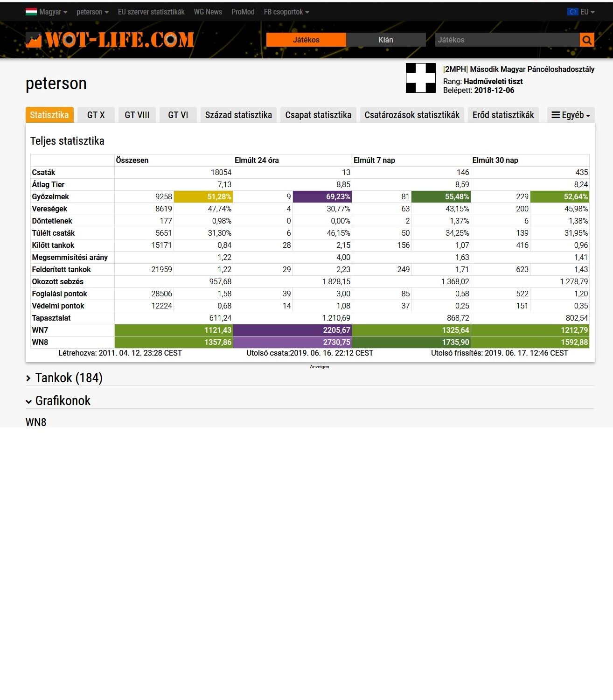This screenshot has height=700, width=613.
Task: Switch to the Csatározások statisztikák tab
Action: click(412, 115)
